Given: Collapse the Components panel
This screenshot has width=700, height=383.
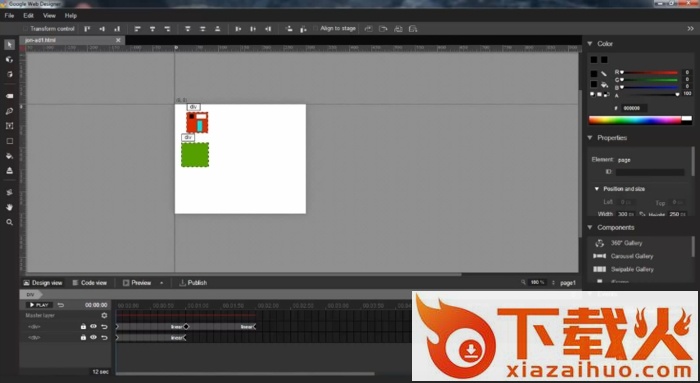Looking at the screenshot, I should pos(590,228).
